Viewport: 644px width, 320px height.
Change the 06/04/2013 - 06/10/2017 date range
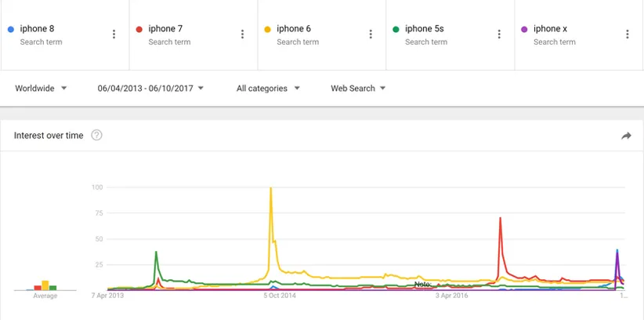tap(150, 89)
